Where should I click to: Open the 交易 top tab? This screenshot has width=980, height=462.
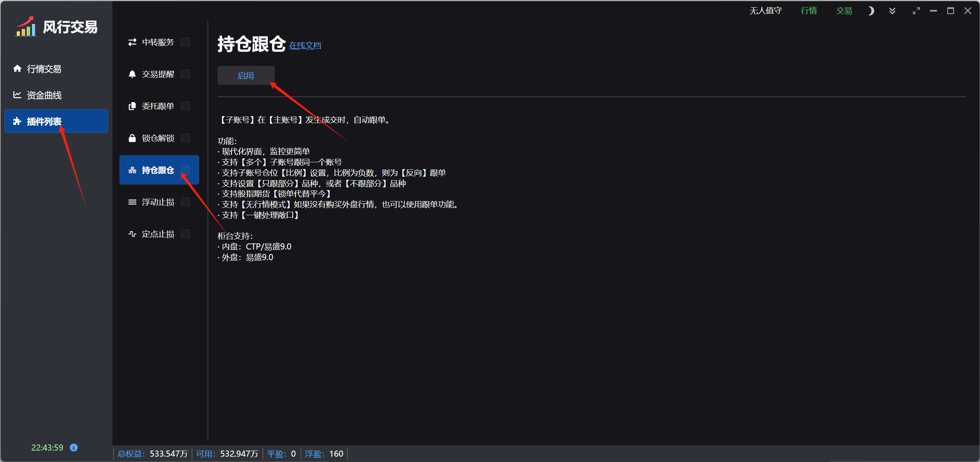(844, 11)
